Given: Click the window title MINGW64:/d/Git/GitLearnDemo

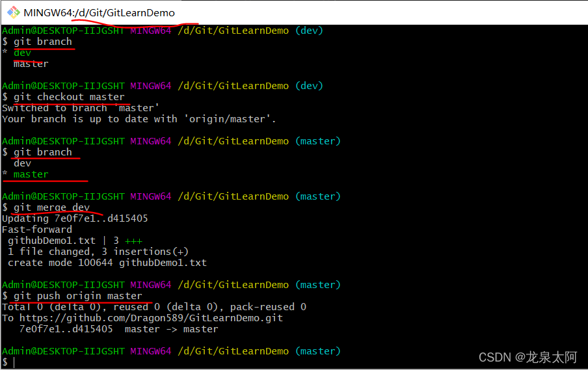Looking at the screenshot, I should coord(99,13).
